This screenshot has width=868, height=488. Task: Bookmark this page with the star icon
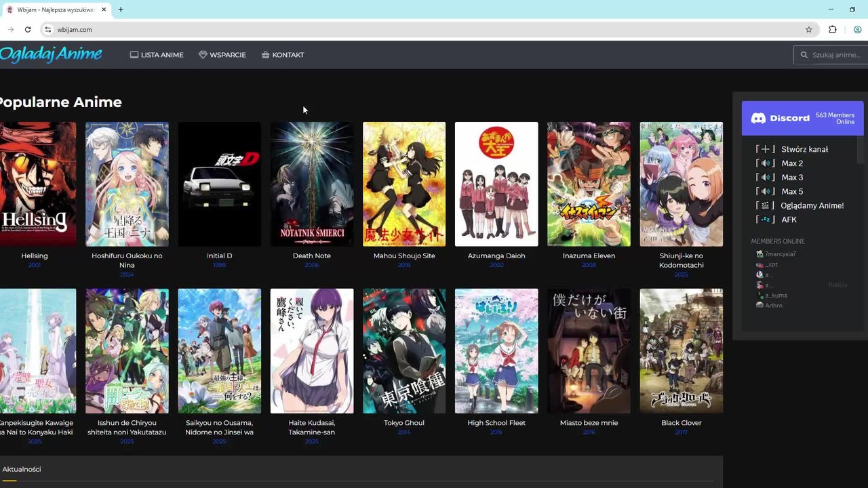click(x=808, y=30)
